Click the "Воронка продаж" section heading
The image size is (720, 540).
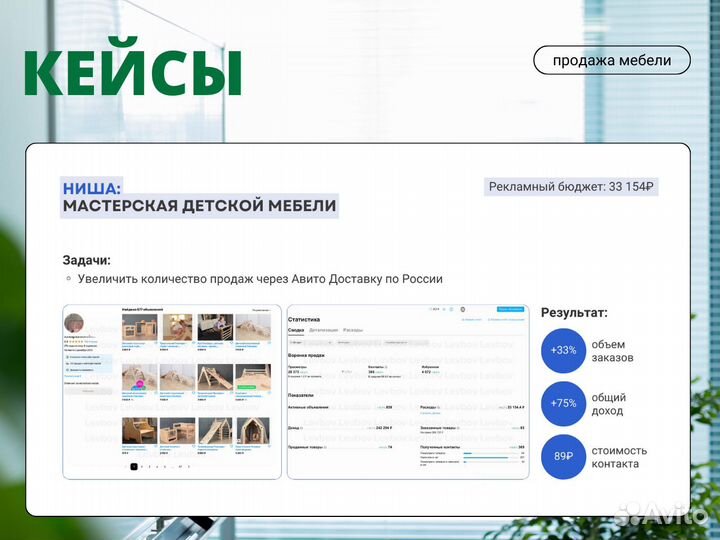tap(306, 355)
